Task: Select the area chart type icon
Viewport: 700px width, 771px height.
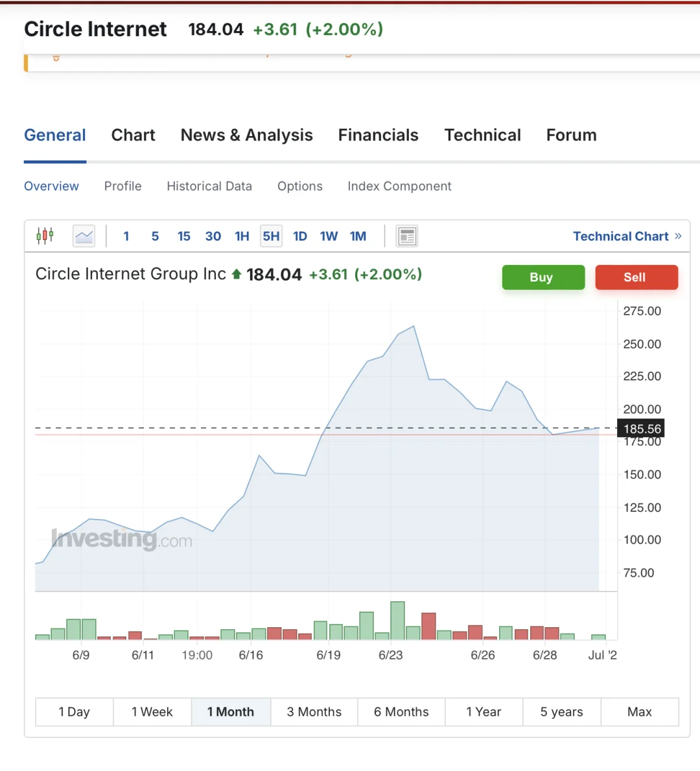Action: [84, 236]
